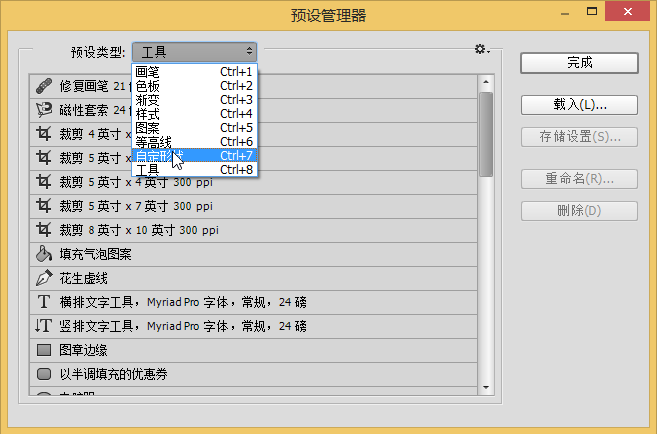Click the 载入(L)... button
This screenshot has width=657, height=434.
click(x=579, y=105)
